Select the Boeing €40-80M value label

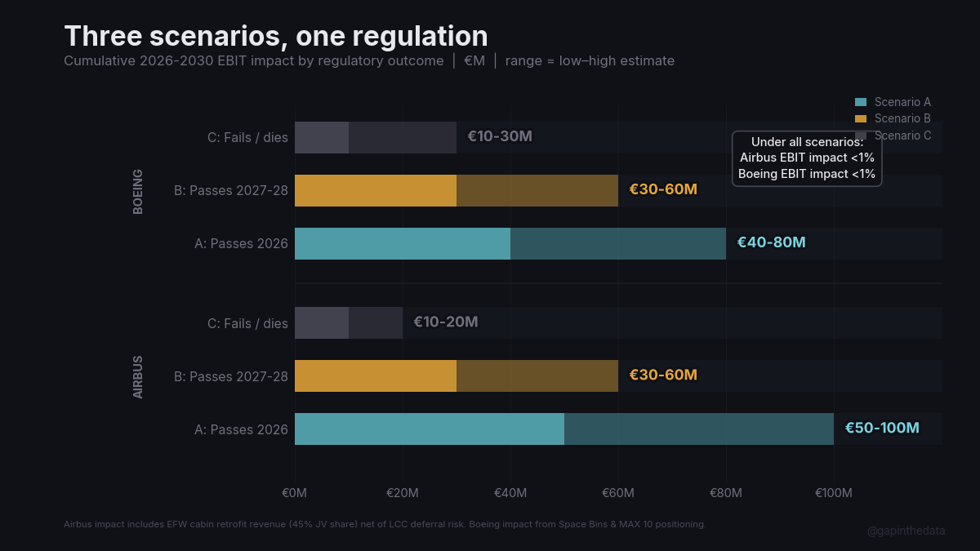pos(771,242)
